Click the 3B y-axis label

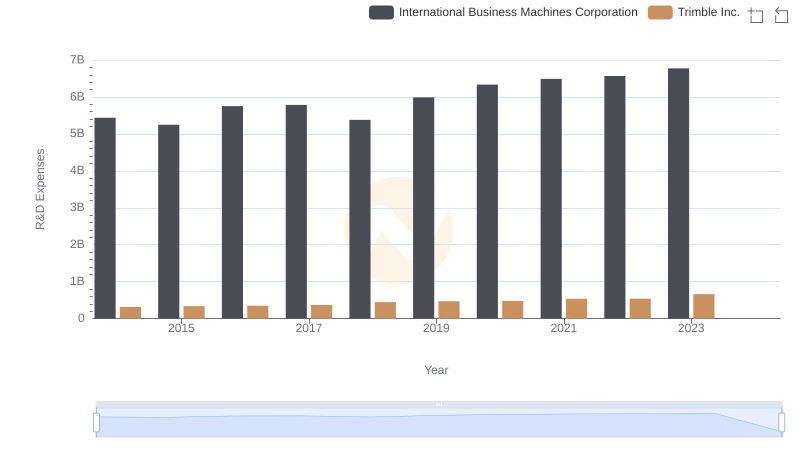pos(77,208)
